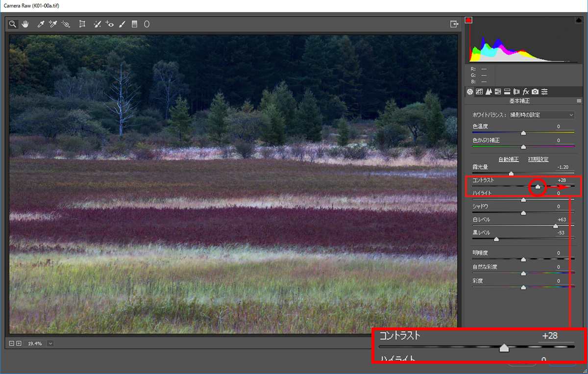Click the 初期設定 default link
The image size is (588, 374).
click(538, 159)
